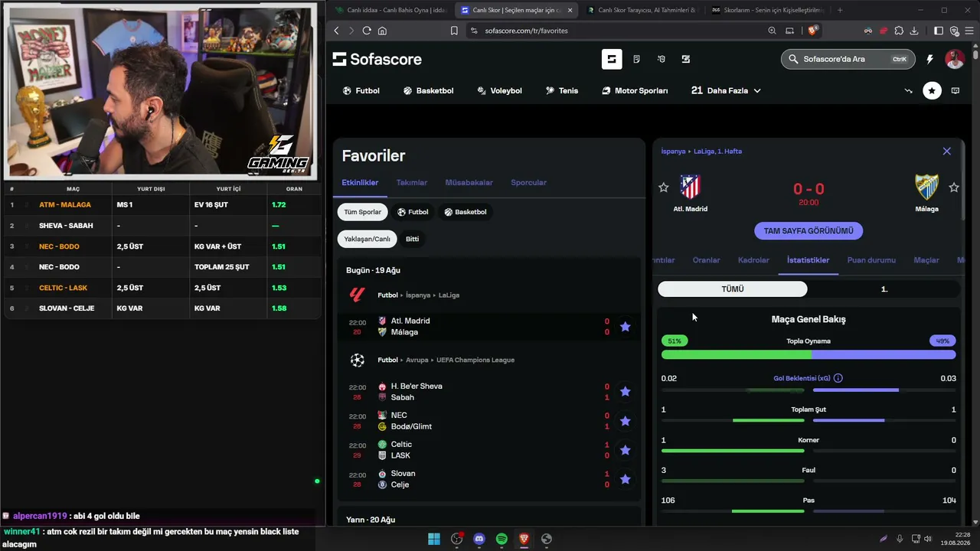Open the Windows Start menu
980x551 pixels.
coord(434,539)
